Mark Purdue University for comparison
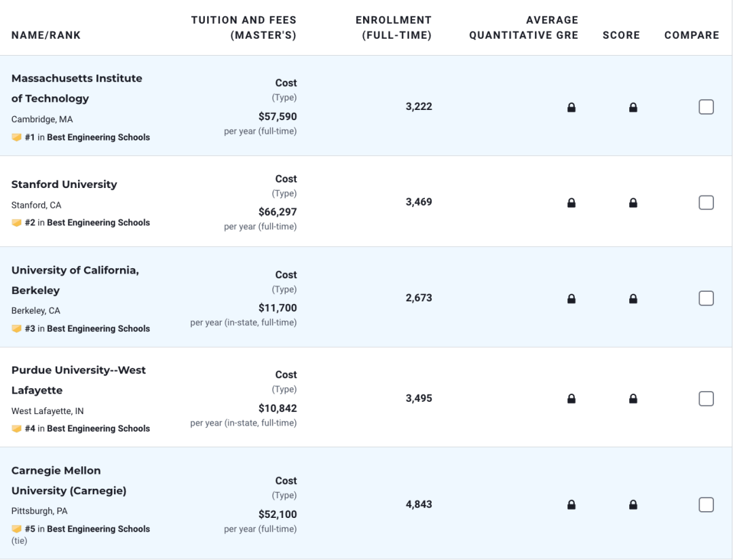This screenshot has width=733, height=560. tap(706, 398)
